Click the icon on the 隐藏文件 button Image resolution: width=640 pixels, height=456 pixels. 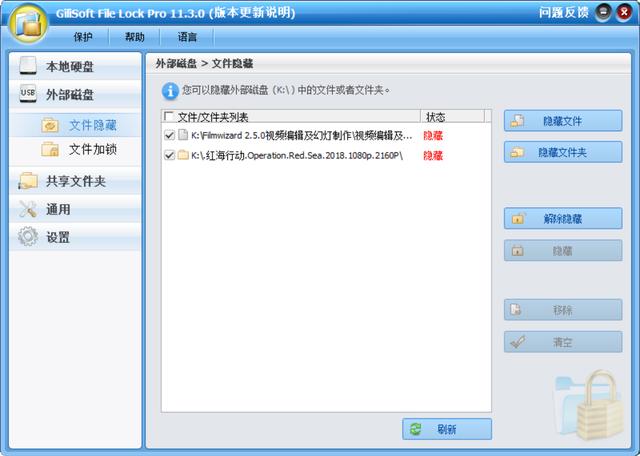coord(518,121)
